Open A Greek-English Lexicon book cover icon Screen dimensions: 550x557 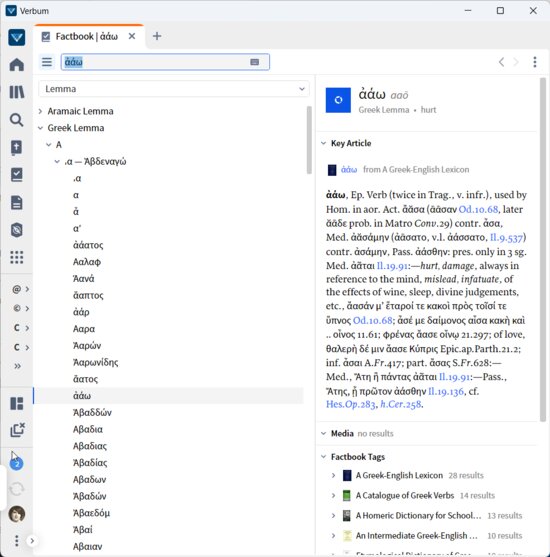click(x=347, y=475)
